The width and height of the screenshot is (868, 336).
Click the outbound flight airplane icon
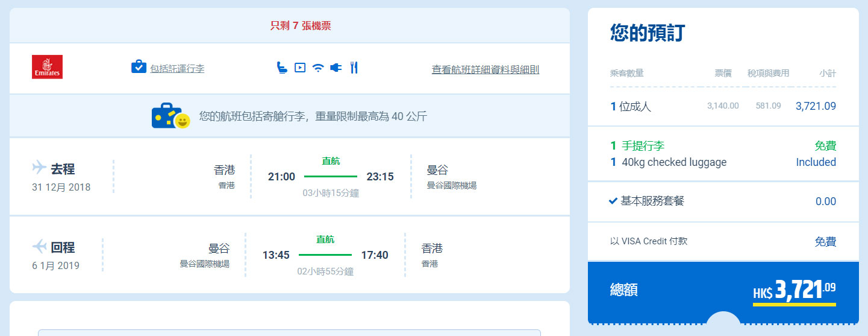[39, 167]
